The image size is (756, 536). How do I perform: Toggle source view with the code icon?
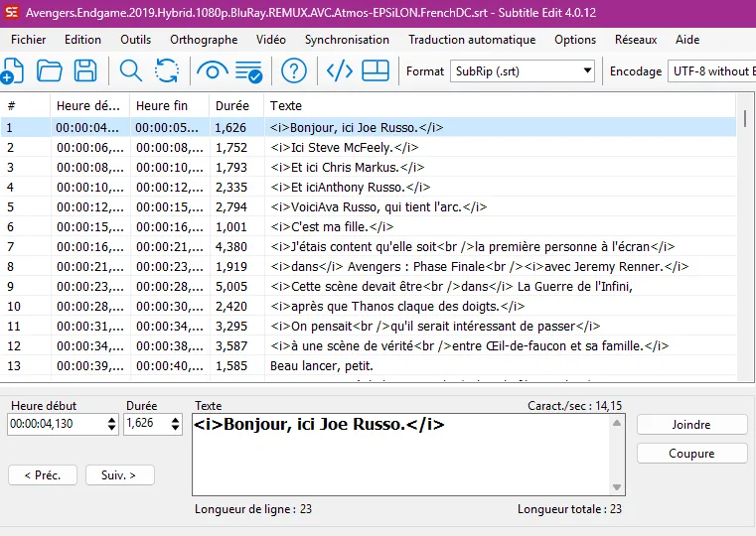point(340,70)
